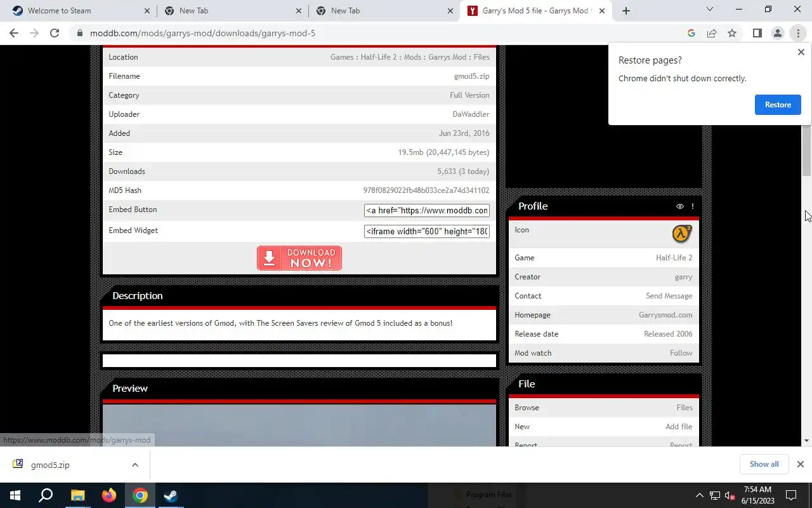Image resolution: width=812 pixels, height=508 pixels.
Task: Click the Restore button
Action: (x=778, y=105)
